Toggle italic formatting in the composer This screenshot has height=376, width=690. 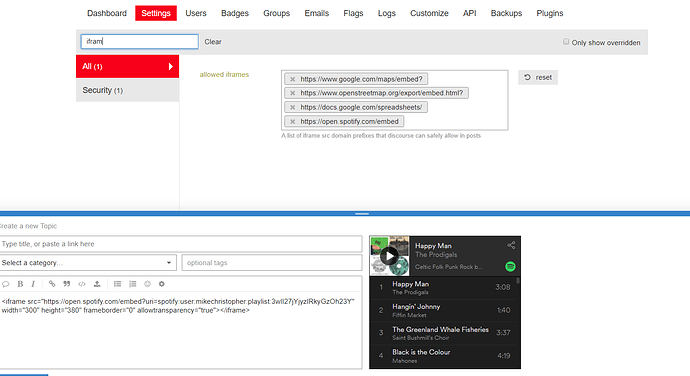point(33,284)
